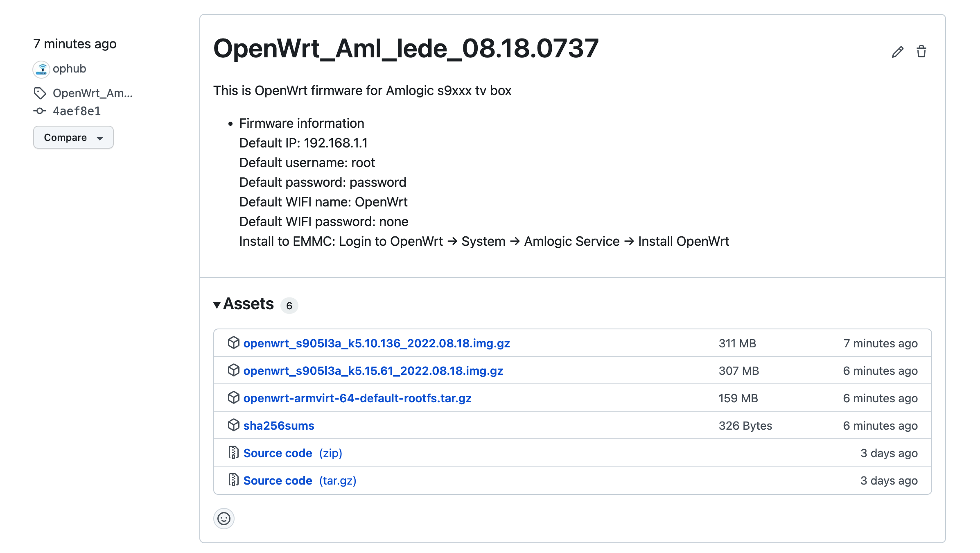Download openwrt_s905l3a_k5.15.61_2022.08.18.img.gz

(x=373, y=370)
